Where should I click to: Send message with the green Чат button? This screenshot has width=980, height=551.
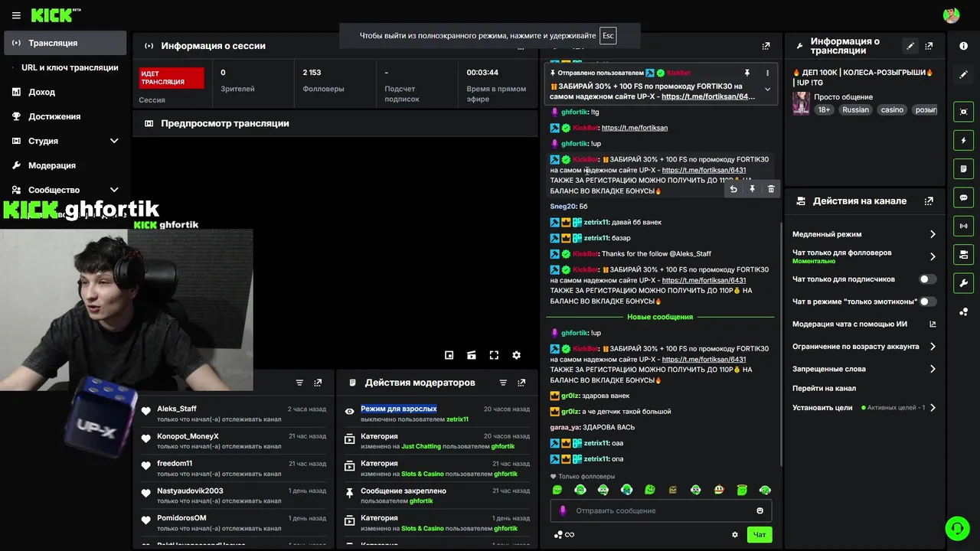coord(759,534)
